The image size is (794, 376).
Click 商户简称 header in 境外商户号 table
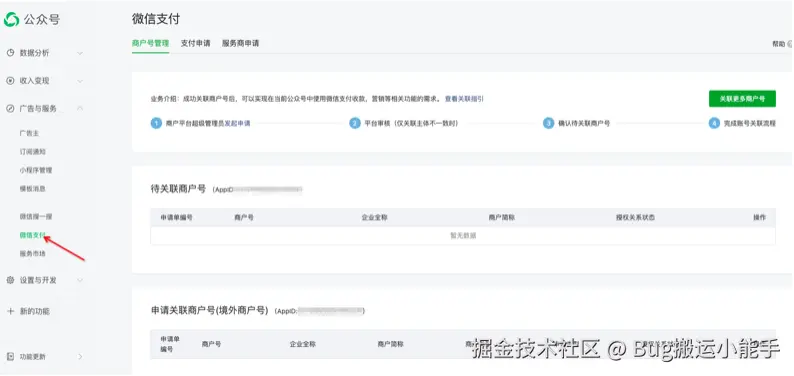[390, 344]
